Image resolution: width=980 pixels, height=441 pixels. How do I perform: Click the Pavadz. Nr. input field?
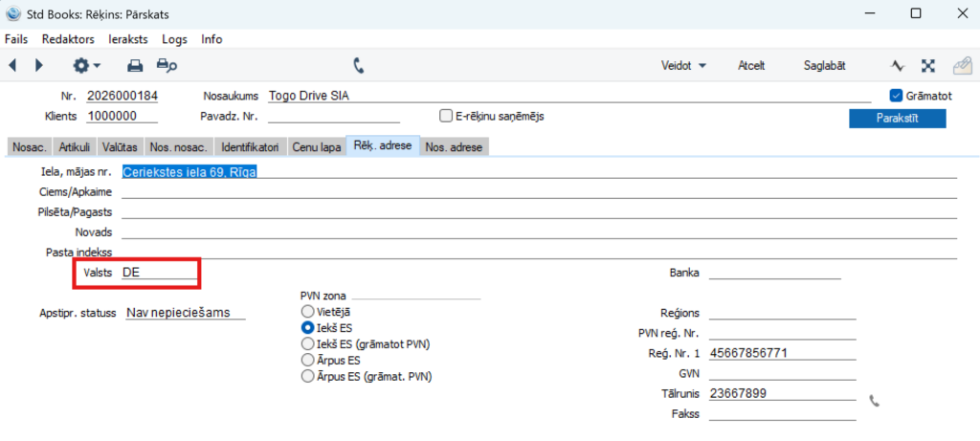click(x=333, y=116)
